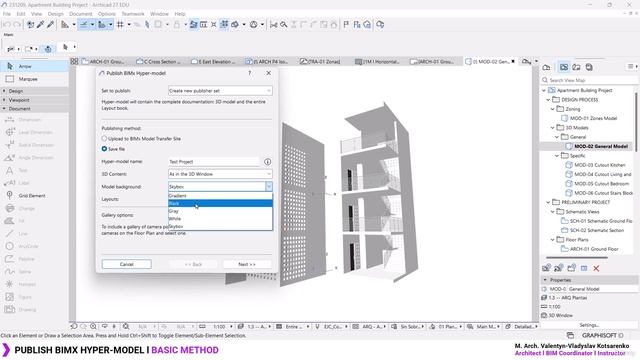Open the 3D Content dropdown
The image size is (640, 360).
(220, 174)
